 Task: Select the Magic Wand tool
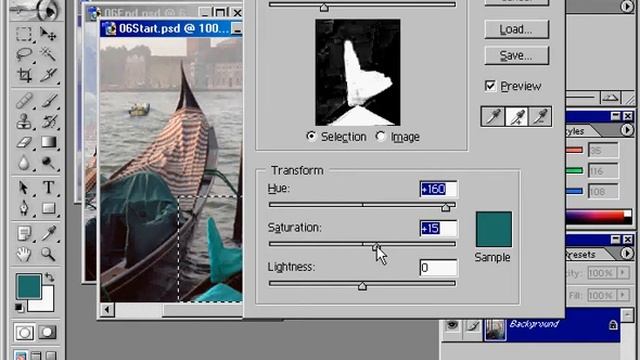[x=48, y=54]
